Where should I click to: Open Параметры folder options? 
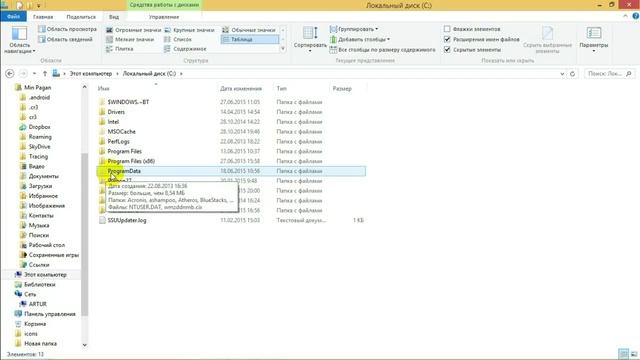point(593,39)
